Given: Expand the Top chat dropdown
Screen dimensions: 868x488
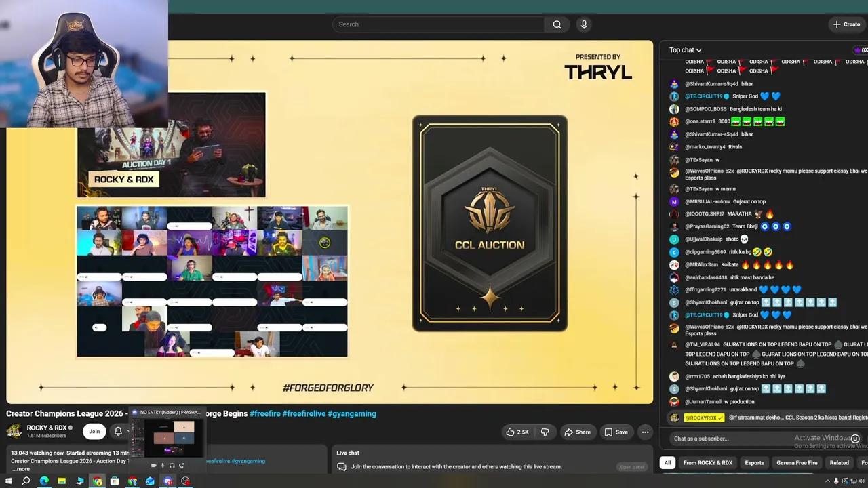Looking at the screenshot, I should (686, 49).
